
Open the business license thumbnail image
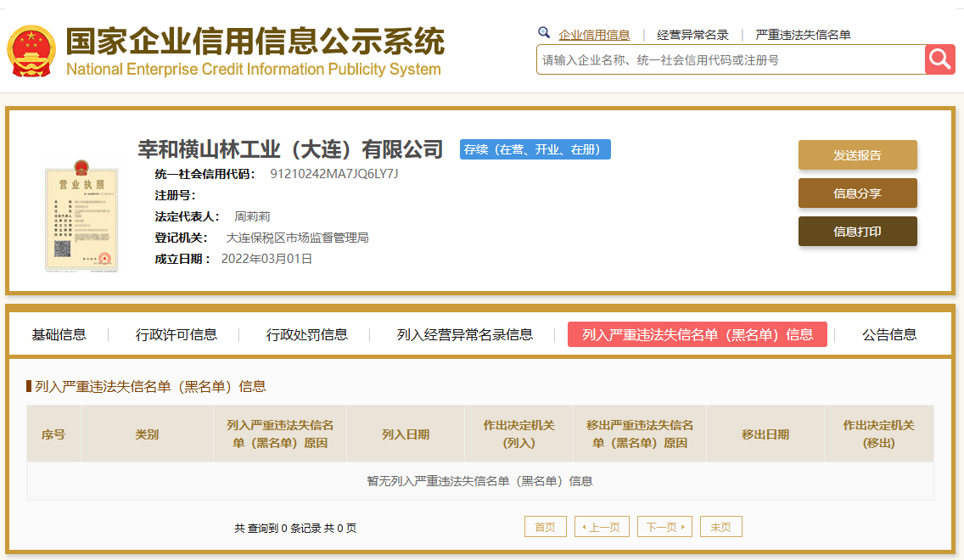pos(81,216)
